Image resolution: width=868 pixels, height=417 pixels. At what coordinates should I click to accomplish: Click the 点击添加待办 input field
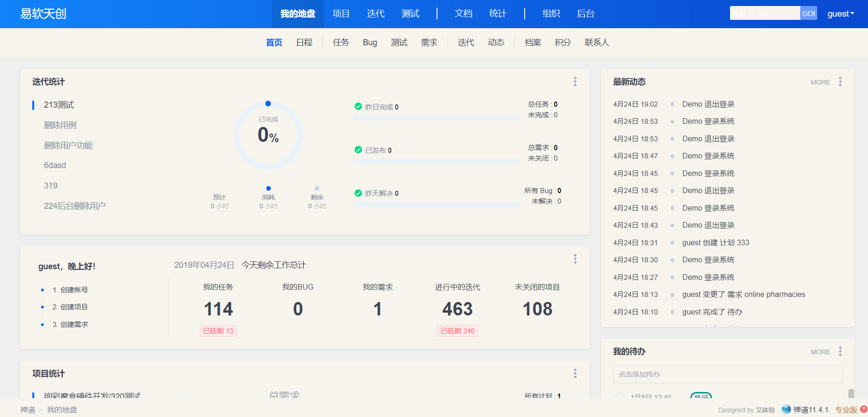coord(727,374)
